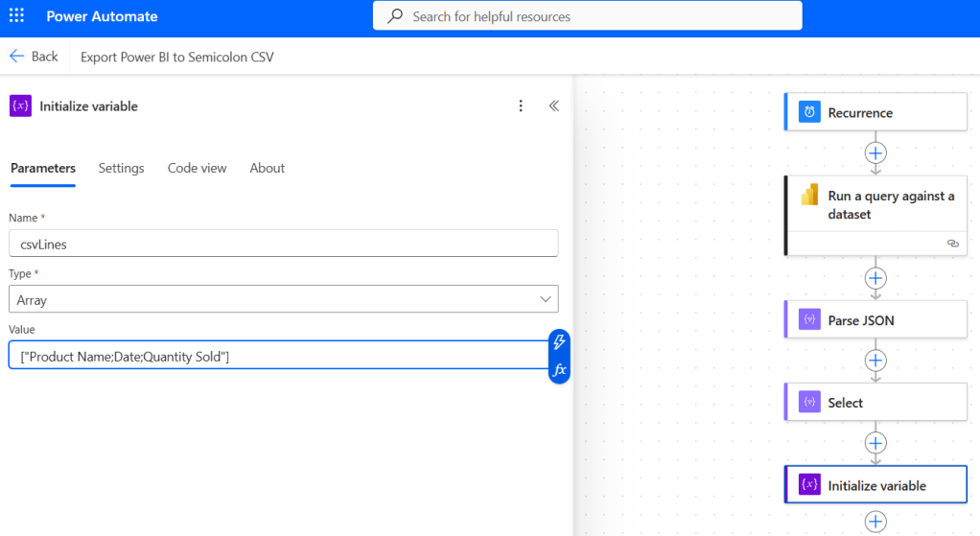The height and width of the screenshot is (536, 980).
Task: Focus the Search for helpful resources box
Action: (588, 15)
